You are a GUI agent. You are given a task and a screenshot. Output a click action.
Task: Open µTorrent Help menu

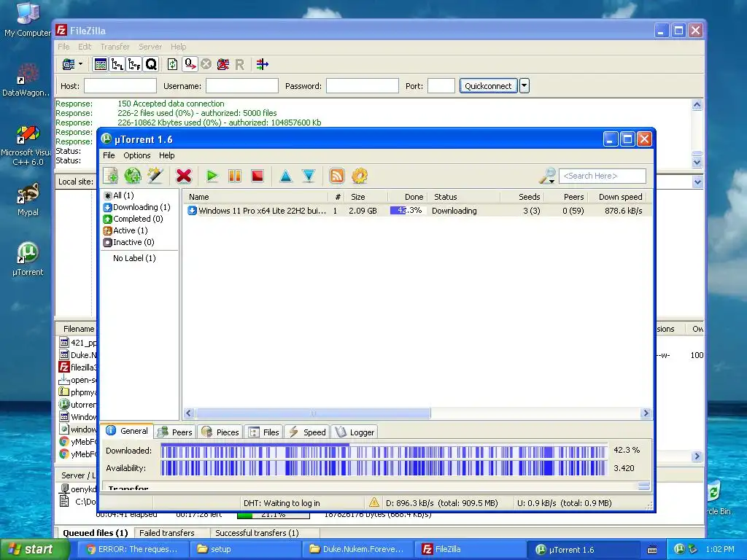tap(167, 155)
